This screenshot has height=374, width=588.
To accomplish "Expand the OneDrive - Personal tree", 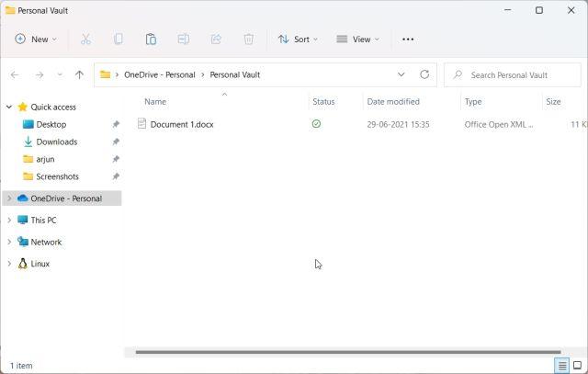I will [9, 198].
